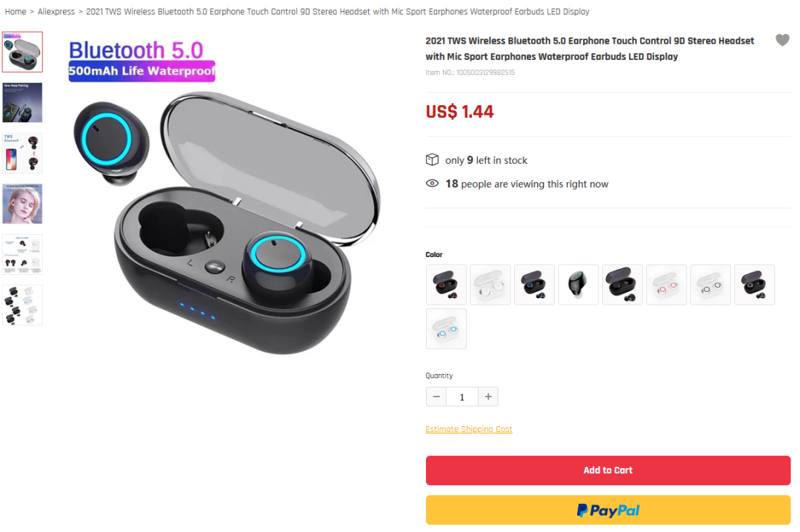This screenshot has width=800, height=532.
Task: Add the earphones to cart
Action: coord(608,471)
